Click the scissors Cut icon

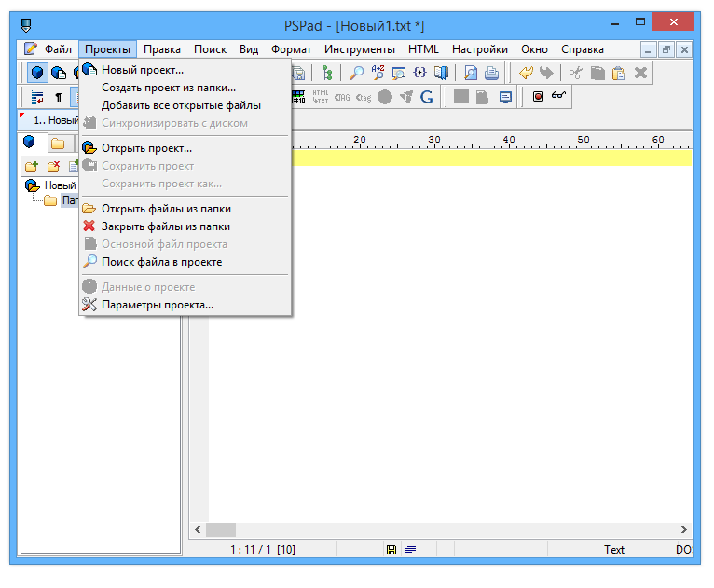tap(575, 73)
